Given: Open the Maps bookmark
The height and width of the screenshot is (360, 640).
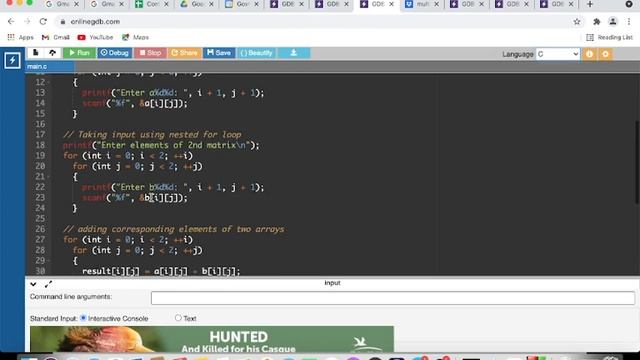Looking at the screenshot, I should click(x=136, y=37).
